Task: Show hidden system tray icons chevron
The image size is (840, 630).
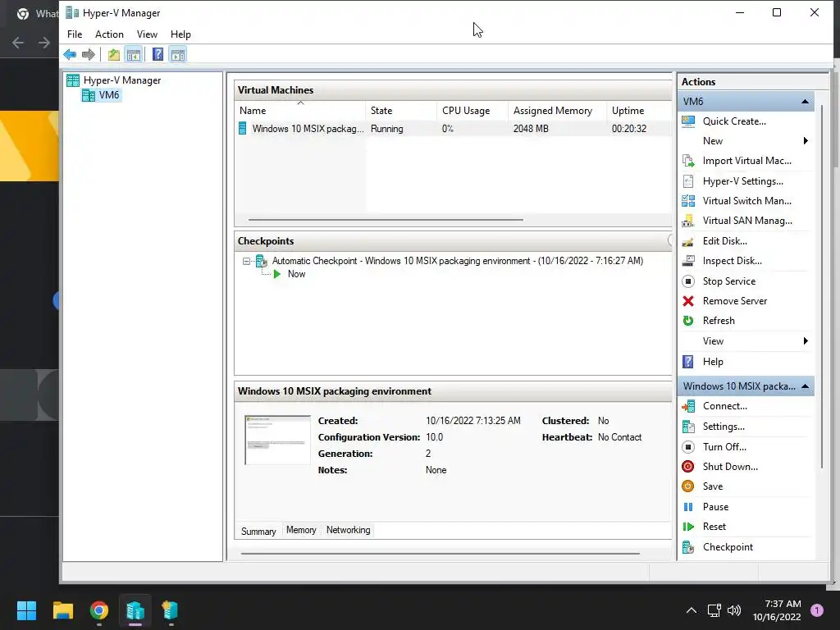Action: click(692, 610)
